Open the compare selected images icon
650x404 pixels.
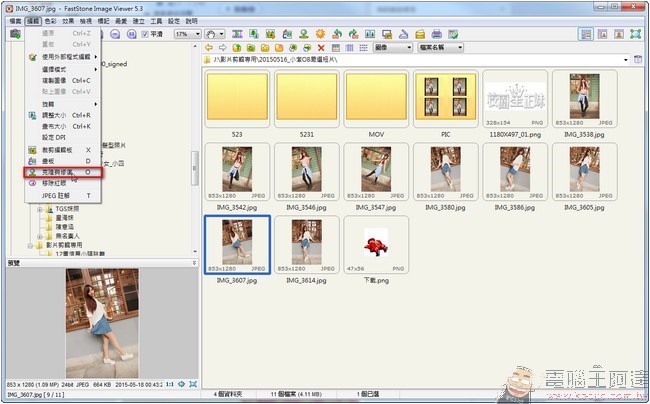point(370,34)
